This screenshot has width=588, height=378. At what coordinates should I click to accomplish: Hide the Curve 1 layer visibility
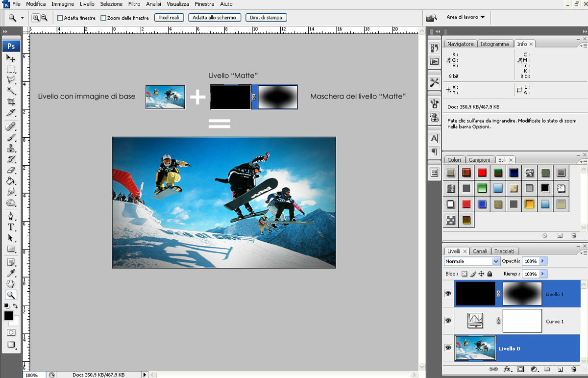[x=448, y=321]
